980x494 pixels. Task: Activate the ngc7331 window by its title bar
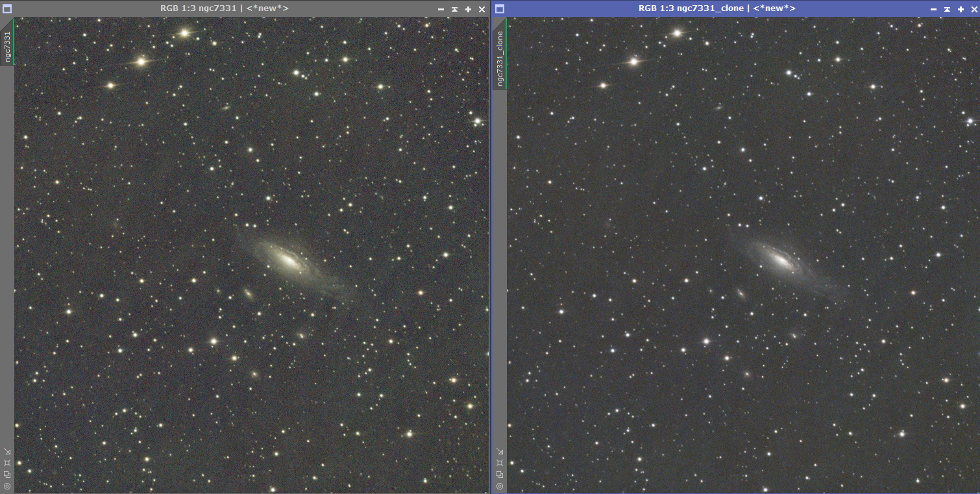(224, 8)
